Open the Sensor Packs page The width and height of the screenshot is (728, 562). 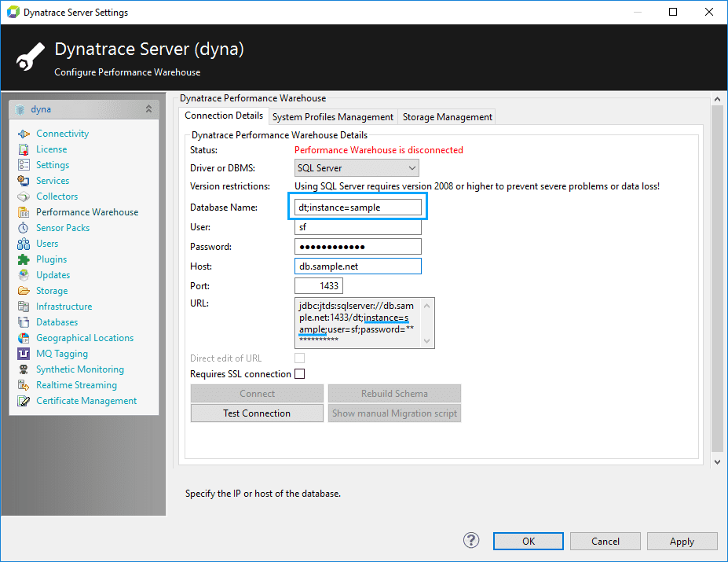click(x=63, y=228)
